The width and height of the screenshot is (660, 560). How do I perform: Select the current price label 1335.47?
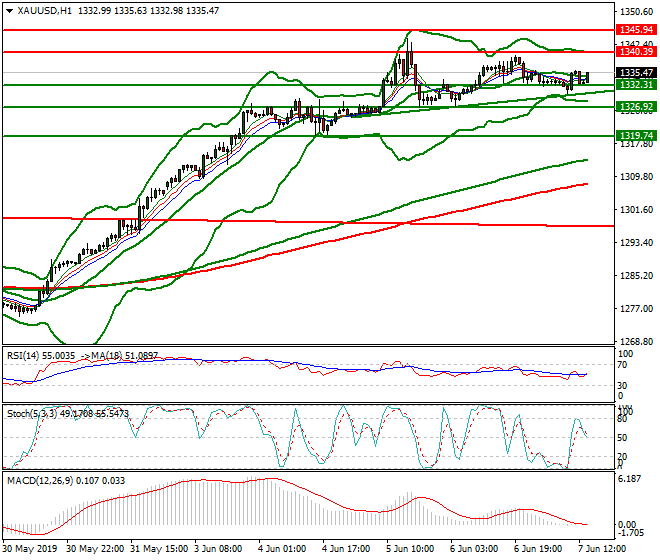[x=636, y=73]
